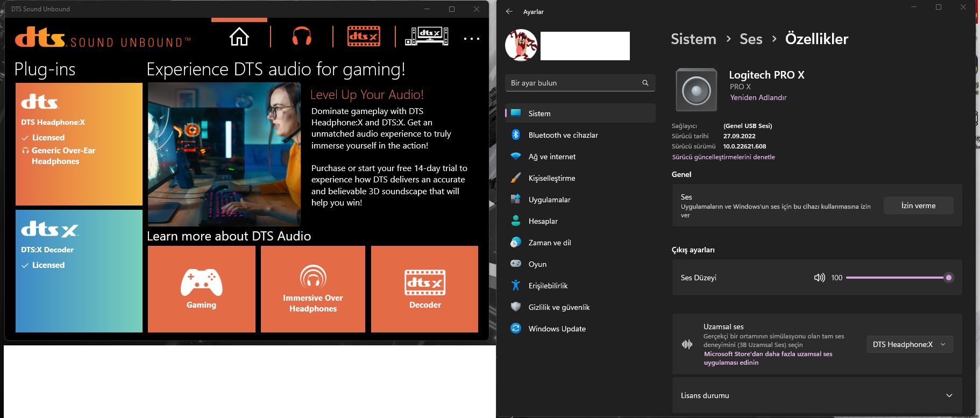The image size is (980, 418).
Task: Open Bluetooth ve cihazlar settings
Action: coord(580,135)
